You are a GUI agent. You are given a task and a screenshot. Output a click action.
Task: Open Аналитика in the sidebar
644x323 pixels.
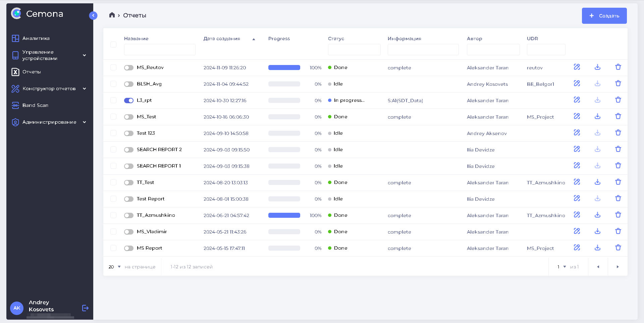(x=36, y=39)
